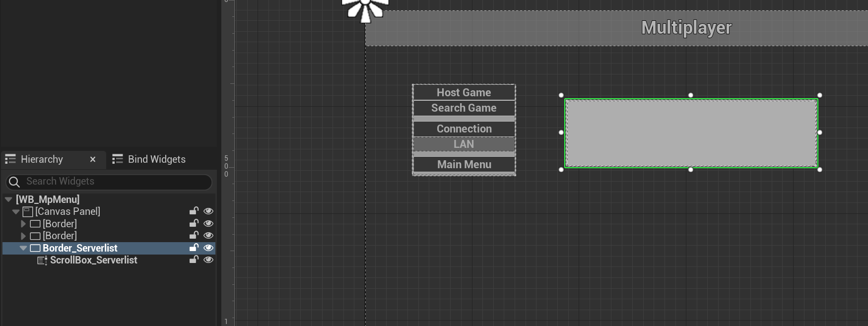This screenshot has width=868, height=326.
Task: Lock the ScrollBox_Serverlist widget
Action: [194, 260]
